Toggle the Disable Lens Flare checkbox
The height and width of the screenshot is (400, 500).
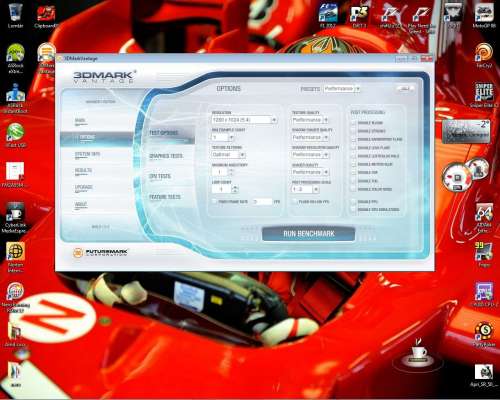click(x=353, y=148)
